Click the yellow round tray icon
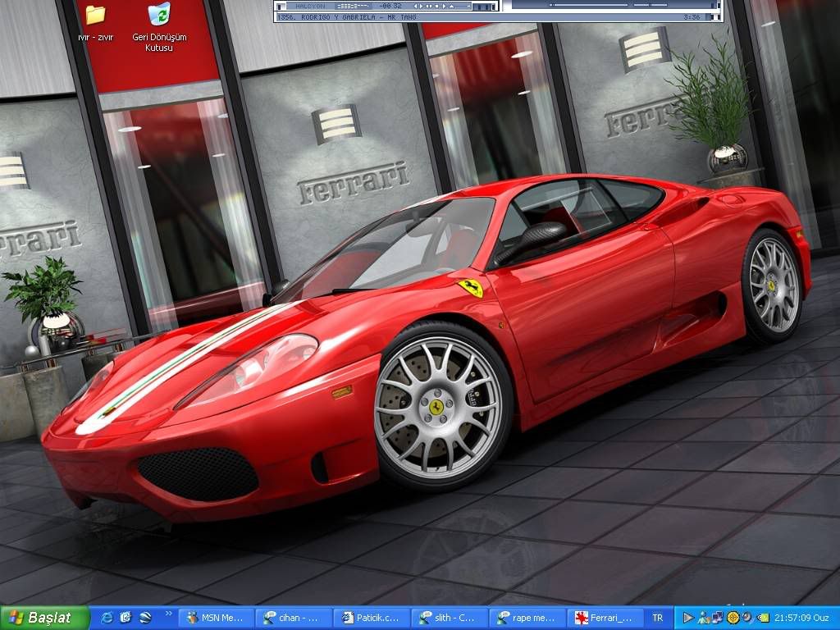 pyautogui.click(x=733, y=618)
